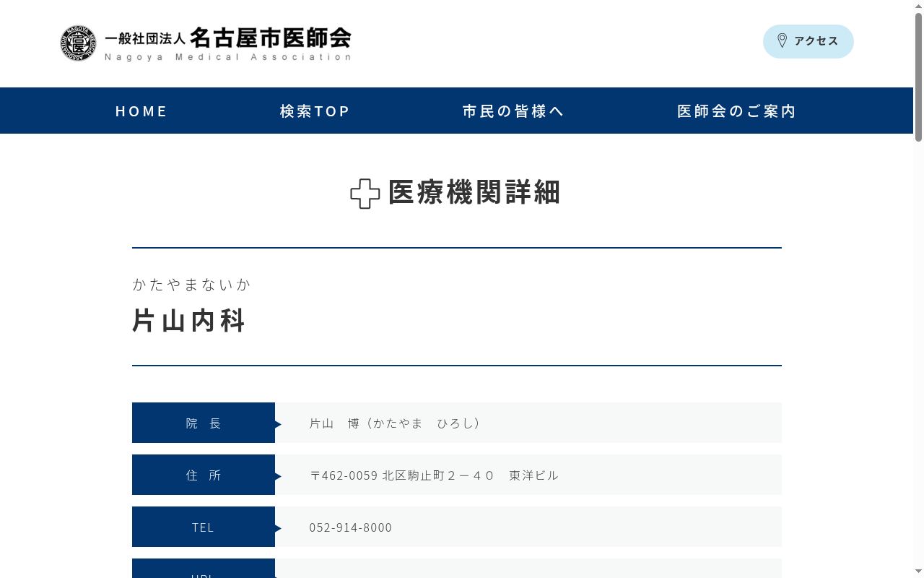Go to HOME in navigation bar

pos(141,111)
